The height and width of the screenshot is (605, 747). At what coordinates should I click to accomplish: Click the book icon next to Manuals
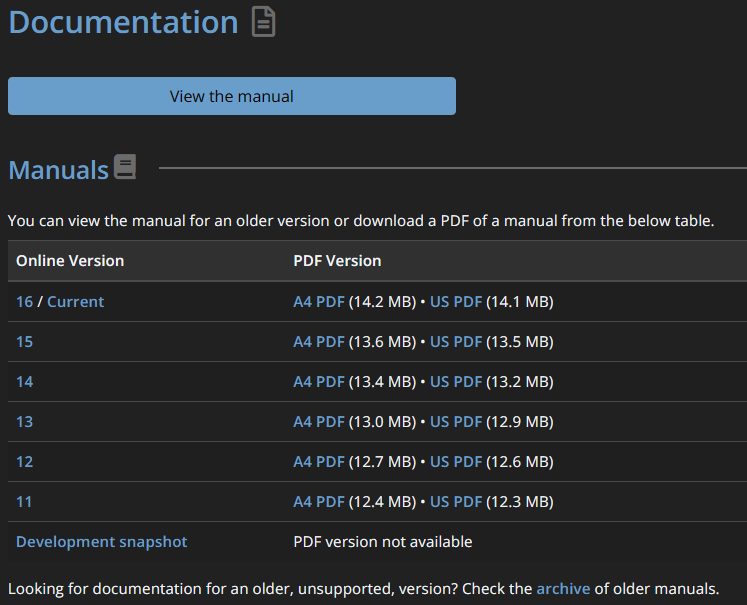[x=125, y=167]
